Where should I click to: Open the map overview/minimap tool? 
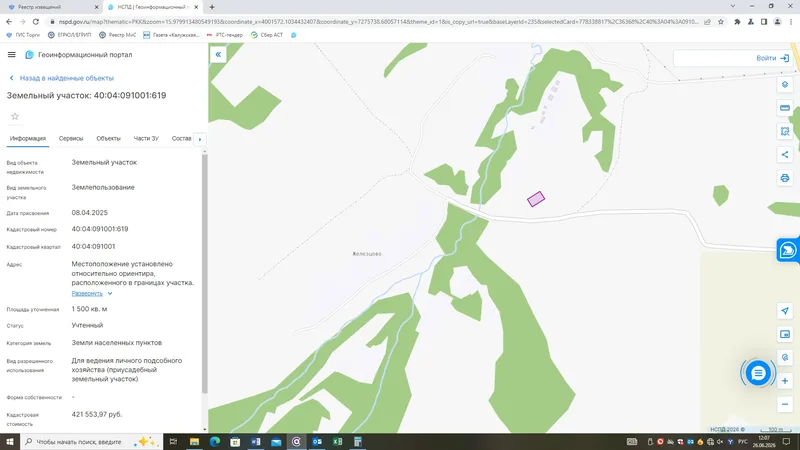785,334
